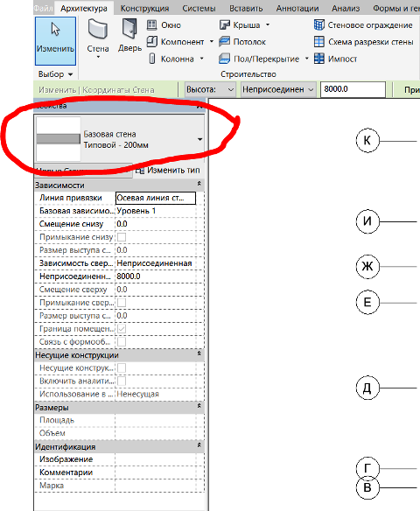Switch to the Конструкция ribbon tab
This screenshot has height=511, width=420.
[x=144, y=8]
